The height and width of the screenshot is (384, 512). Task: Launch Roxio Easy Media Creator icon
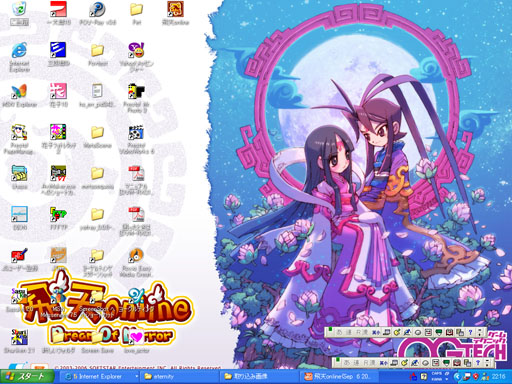(136, 255)
